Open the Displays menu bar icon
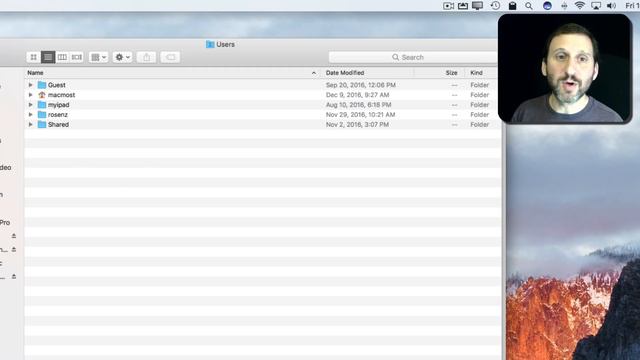 (478, 6)
